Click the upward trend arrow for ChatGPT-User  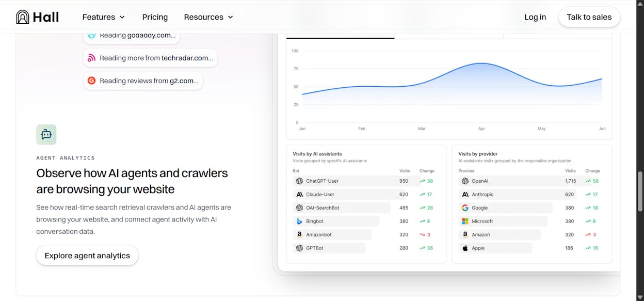coord(422,181)
